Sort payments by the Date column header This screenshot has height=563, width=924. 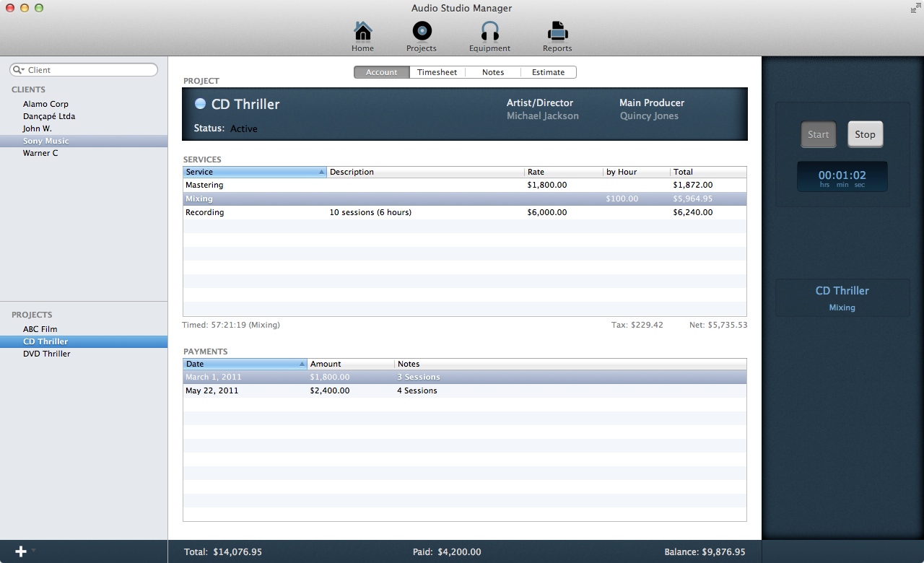244,364
